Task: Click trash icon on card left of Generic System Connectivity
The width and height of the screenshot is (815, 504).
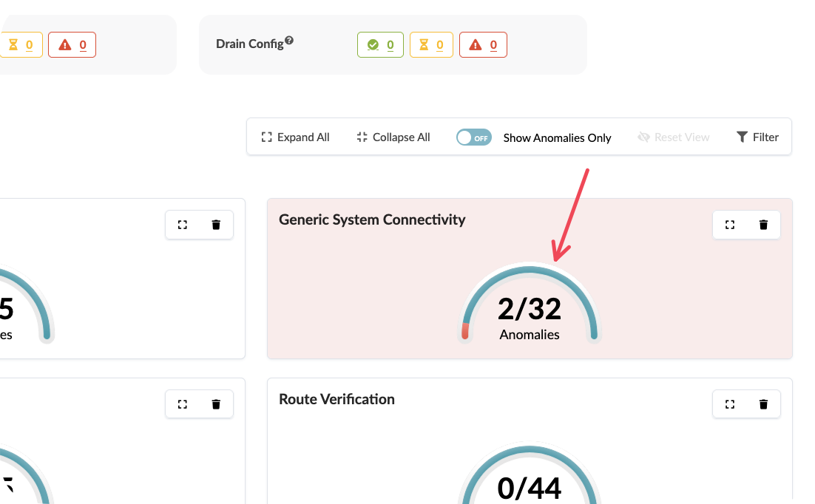Action: click(216, 225)
